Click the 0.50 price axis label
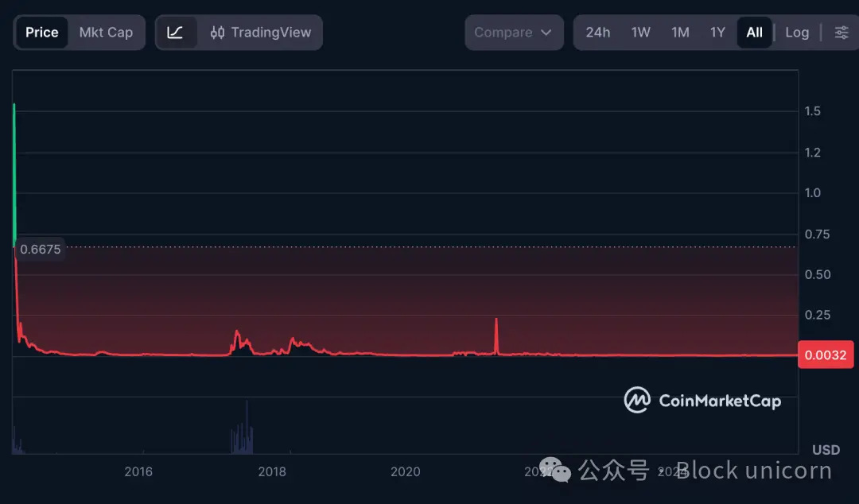The height and width of the screenshot is (504, 859). coord(818,274)
